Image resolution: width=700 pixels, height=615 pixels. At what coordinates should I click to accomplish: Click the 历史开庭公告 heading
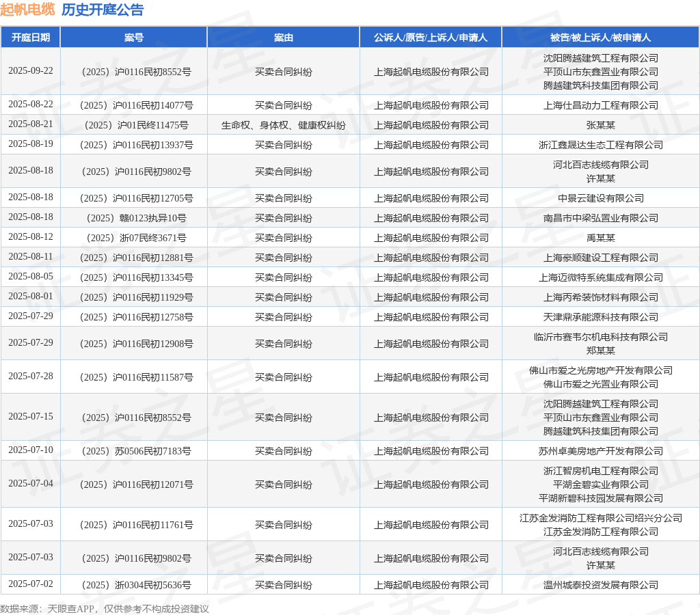(x=103, y=10)
